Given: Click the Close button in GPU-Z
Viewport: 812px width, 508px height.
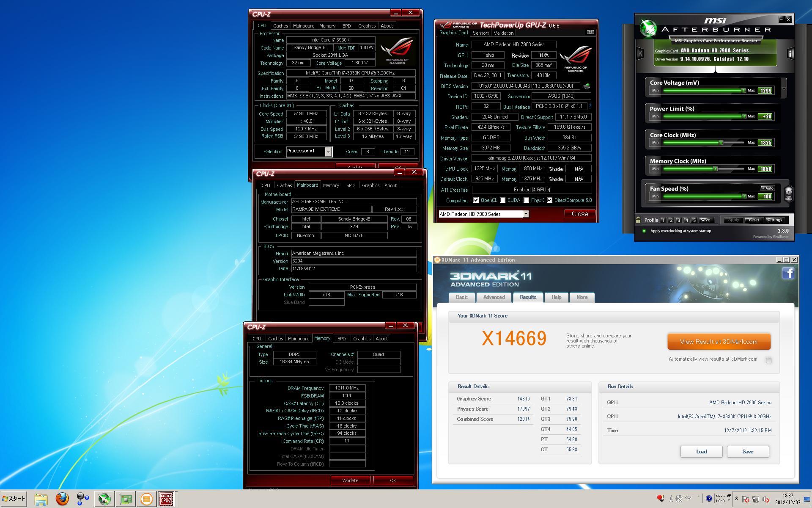Looking at the screenshot, I should click(x=580, y=214).
